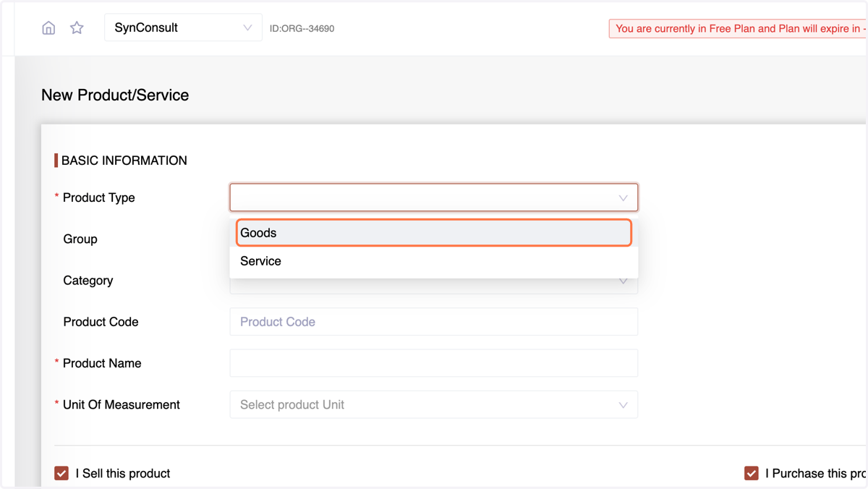Expand the Category dropdown chevron
Screen dimensions: 868x489
tap(623, 281)
